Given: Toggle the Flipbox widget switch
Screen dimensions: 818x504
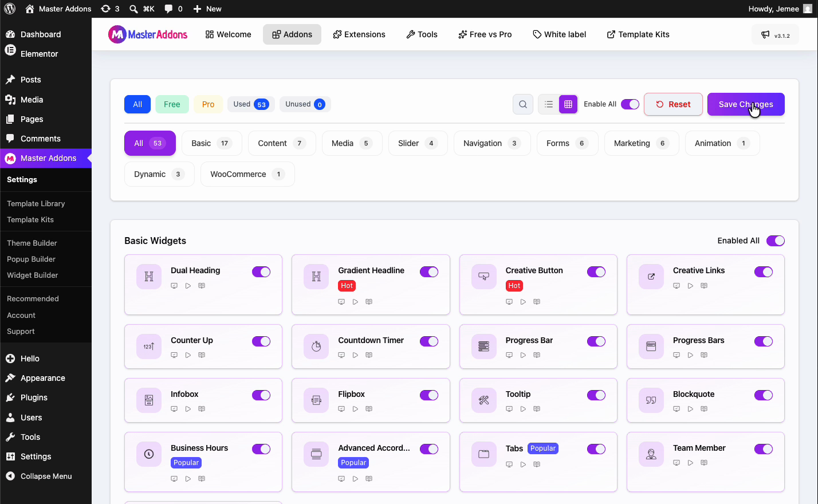Looking at the screenshot, I should (x=429, y=395).
